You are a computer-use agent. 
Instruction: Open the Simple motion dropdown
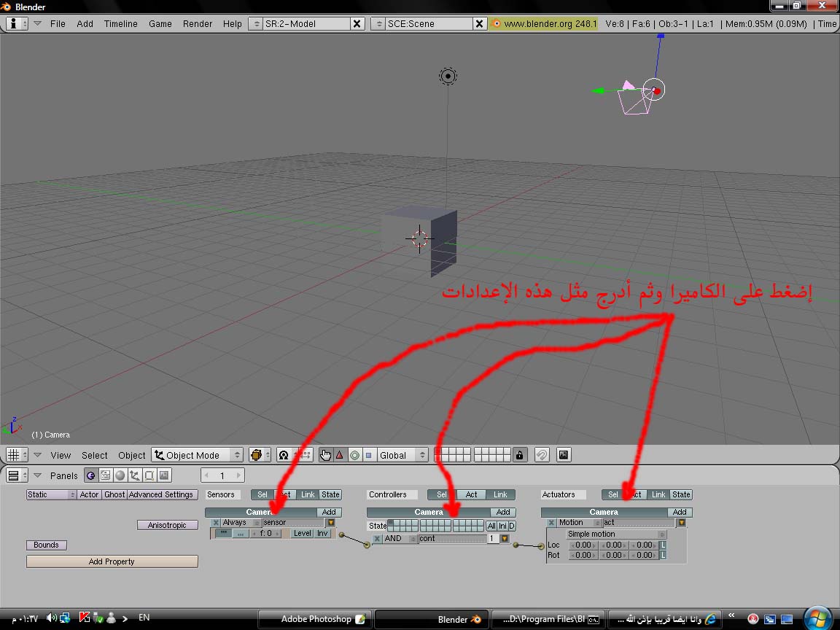click(x=616, y=534)
